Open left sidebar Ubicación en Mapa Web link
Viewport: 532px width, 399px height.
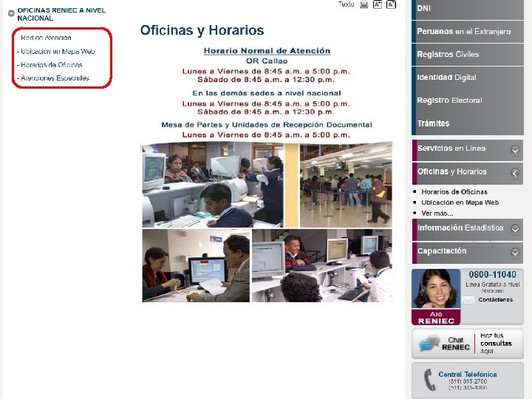click(58, 52)
